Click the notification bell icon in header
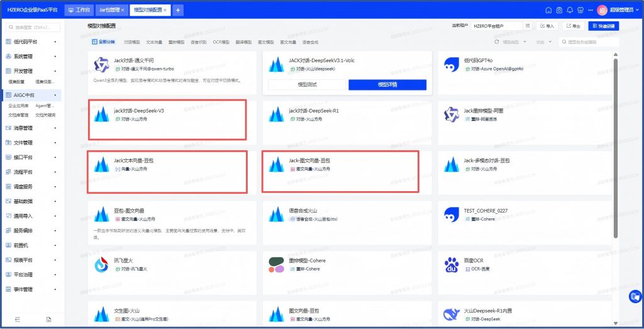The image size is (644, 329). pyautogui.click(x=570, y=10)
